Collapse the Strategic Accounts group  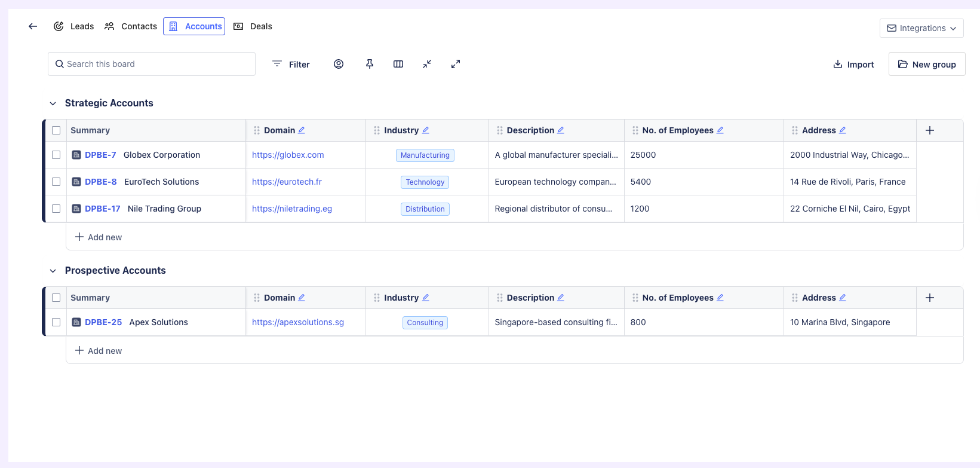pyautogui.click(x=53, y=103)
